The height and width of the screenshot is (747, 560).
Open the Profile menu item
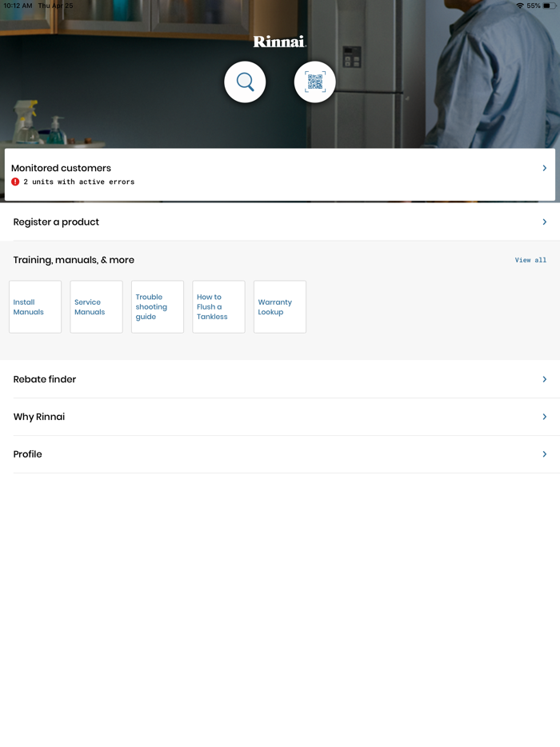pyautogui.click(x=28, y=454)
